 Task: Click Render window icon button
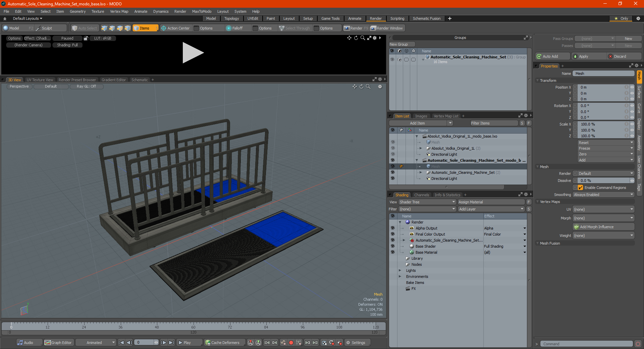click(x=387, y=28)
